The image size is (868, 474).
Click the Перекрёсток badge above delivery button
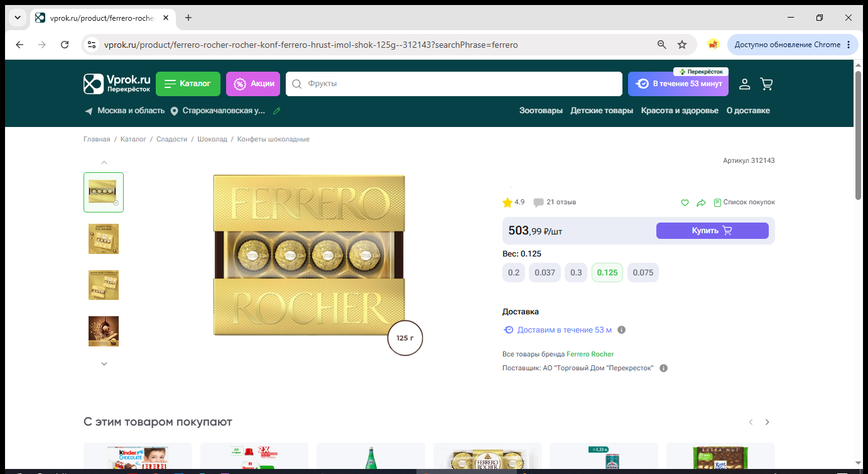pyautogui.click(x=701, y=72)
